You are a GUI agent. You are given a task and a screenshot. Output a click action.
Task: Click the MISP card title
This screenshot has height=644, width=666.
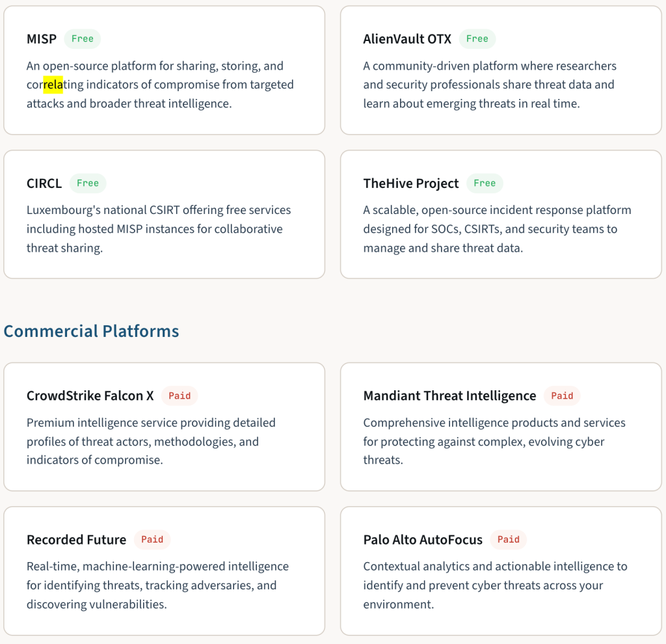(x=42, y=39)
